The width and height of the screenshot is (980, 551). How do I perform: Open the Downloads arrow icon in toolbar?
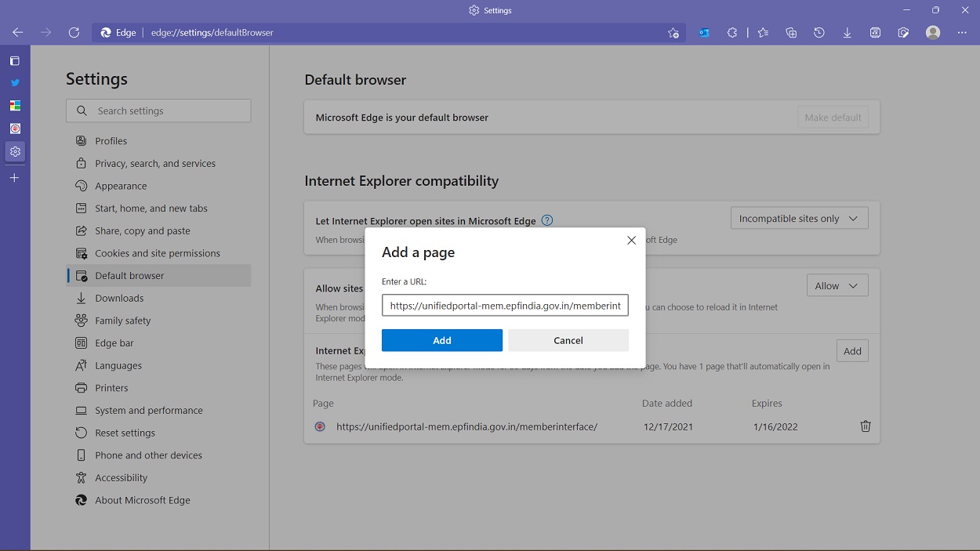[x=848, y=33]
